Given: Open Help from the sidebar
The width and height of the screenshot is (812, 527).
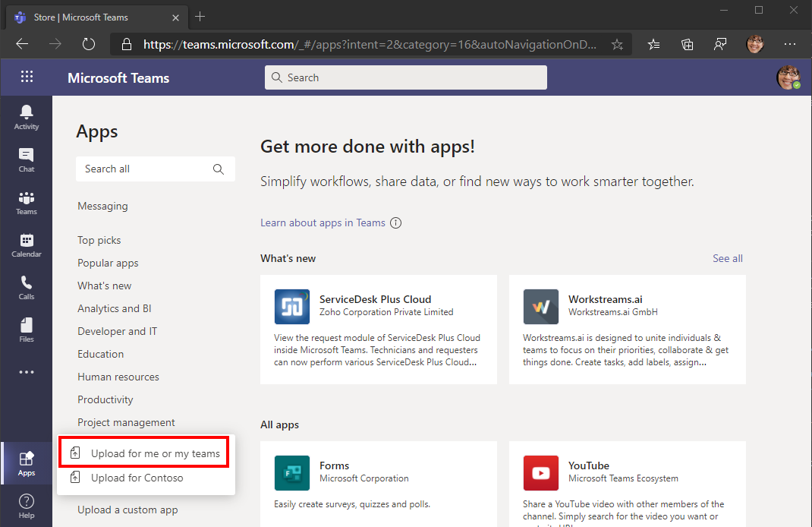Looking at the screenshot, I should coord(27,506).
